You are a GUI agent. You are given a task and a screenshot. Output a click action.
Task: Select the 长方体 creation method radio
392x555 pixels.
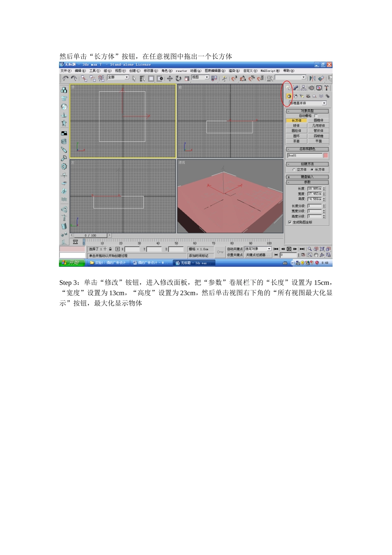click(312, 170)
